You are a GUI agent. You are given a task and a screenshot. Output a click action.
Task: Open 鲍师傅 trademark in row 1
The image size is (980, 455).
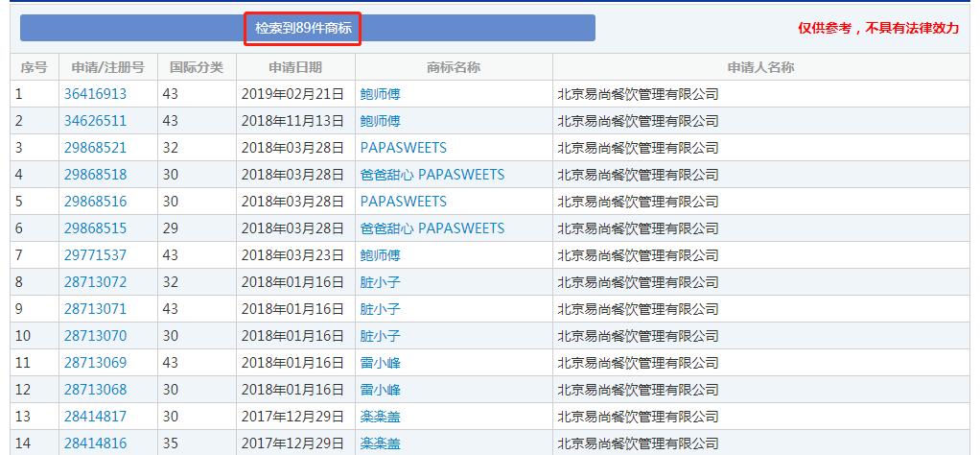(380, 94)
